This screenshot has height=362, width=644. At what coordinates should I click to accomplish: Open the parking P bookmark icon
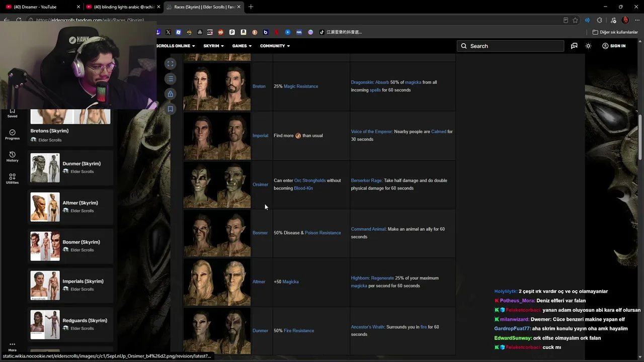[x=232, y=32]
